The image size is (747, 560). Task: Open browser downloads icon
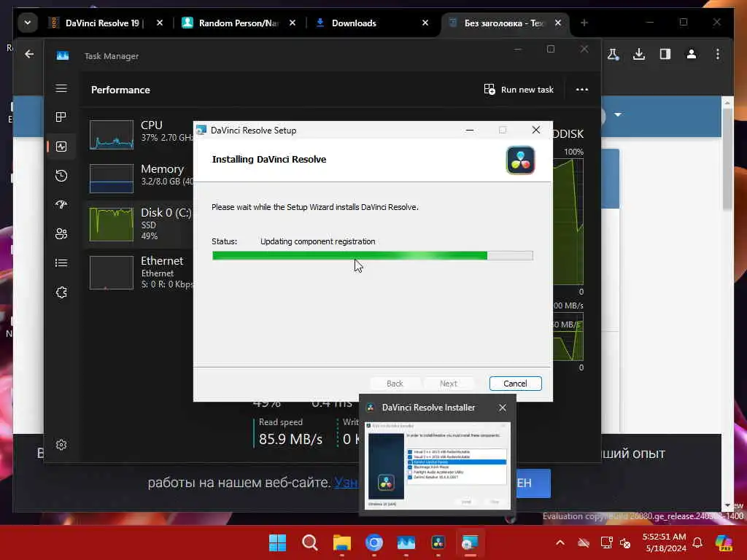[639, 54]
